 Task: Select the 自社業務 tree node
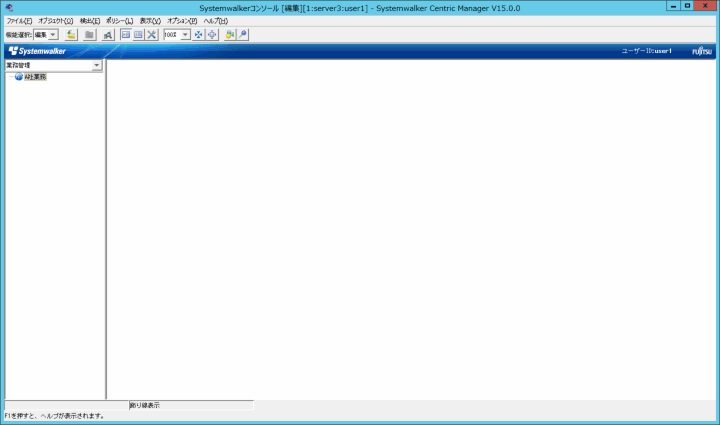coord(35,77)
